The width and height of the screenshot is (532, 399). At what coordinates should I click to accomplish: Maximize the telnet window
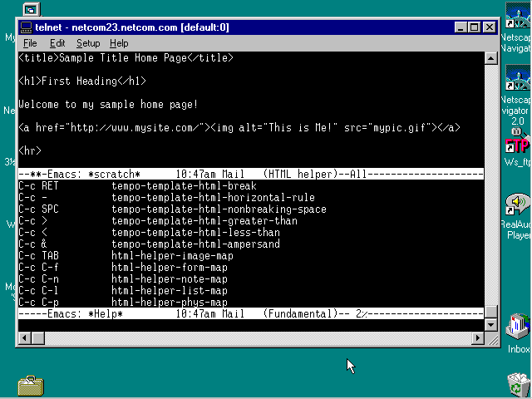pos(475,27)
